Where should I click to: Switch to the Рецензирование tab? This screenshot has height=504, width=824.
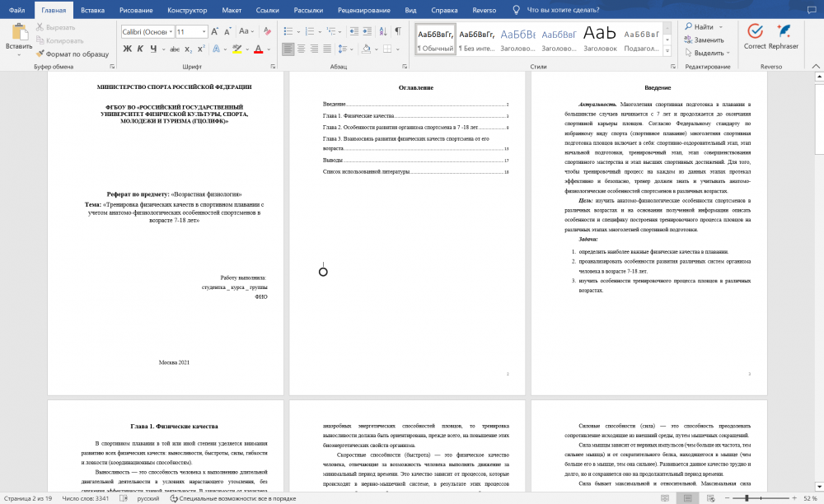(x=364, y=10)
